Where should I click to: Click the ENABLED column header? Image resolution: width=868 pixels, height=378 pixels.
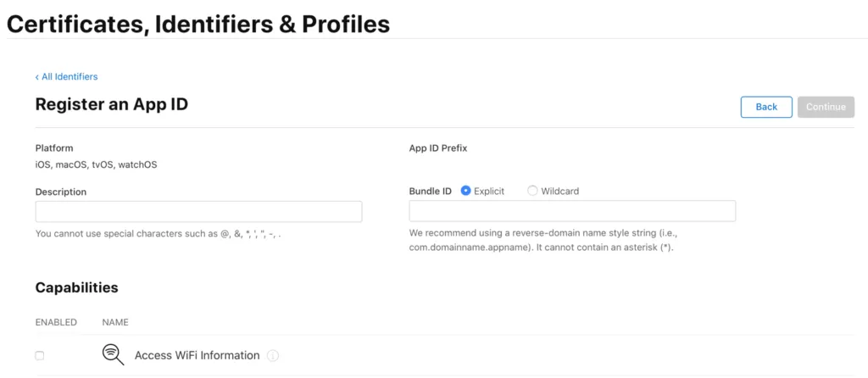(x=56, y=322)
